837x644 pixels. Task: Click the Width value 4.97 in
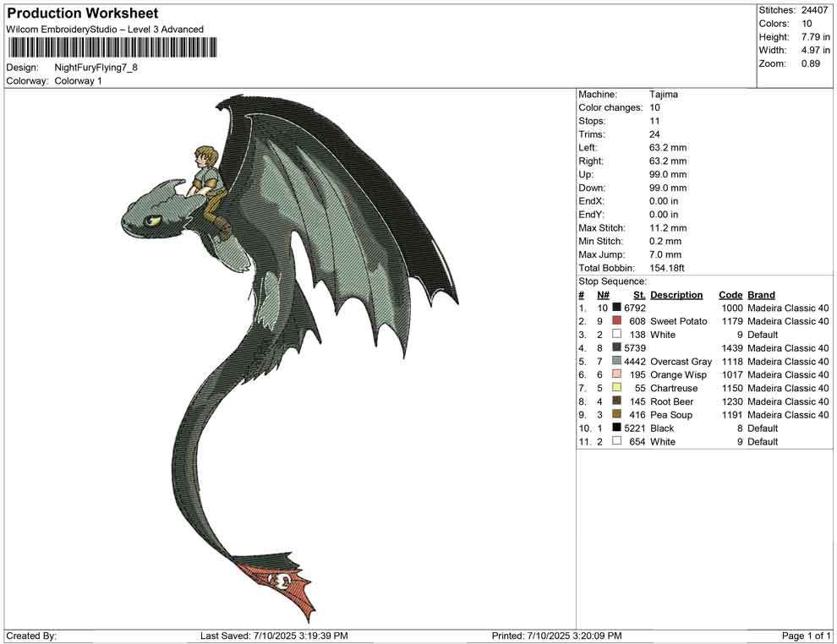point(816,50)
